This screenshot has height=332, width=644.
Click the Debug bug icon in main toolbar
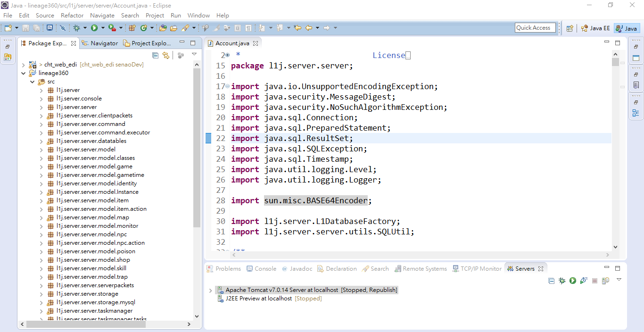tap(76, 28)
